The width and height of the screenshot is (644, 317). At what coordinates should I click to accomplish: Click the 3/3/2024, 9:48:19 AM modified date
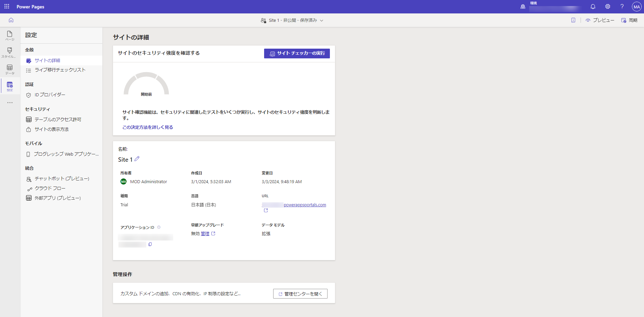(282, 181)
